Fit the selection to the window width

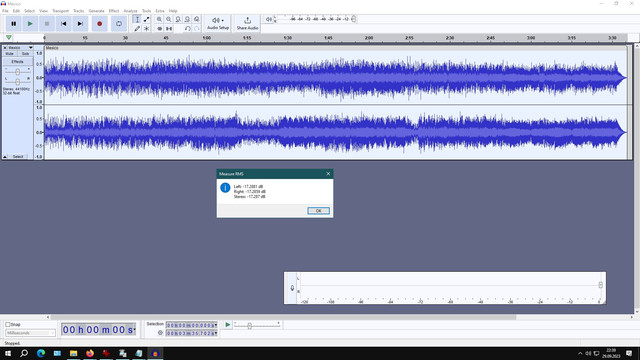(178, 19)
